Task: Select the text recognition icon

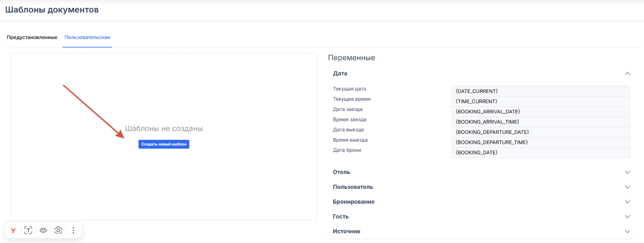Action: click(x=28, y=230)
